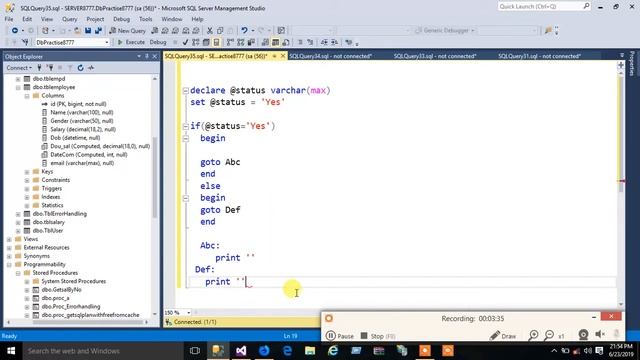Open File Explorer from the taskbar
The image size is (640, 360).
(x=310, y=351)
